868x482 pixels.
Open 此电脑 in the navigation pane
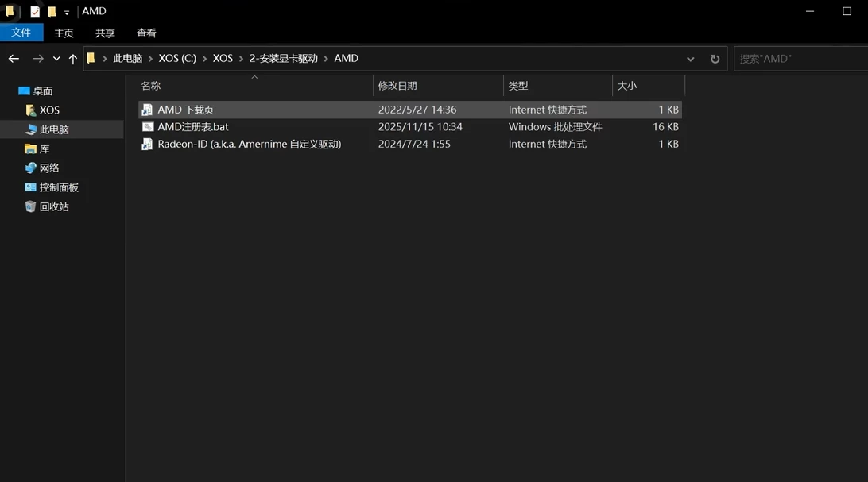pyautogui.click(x=54, y=129)
